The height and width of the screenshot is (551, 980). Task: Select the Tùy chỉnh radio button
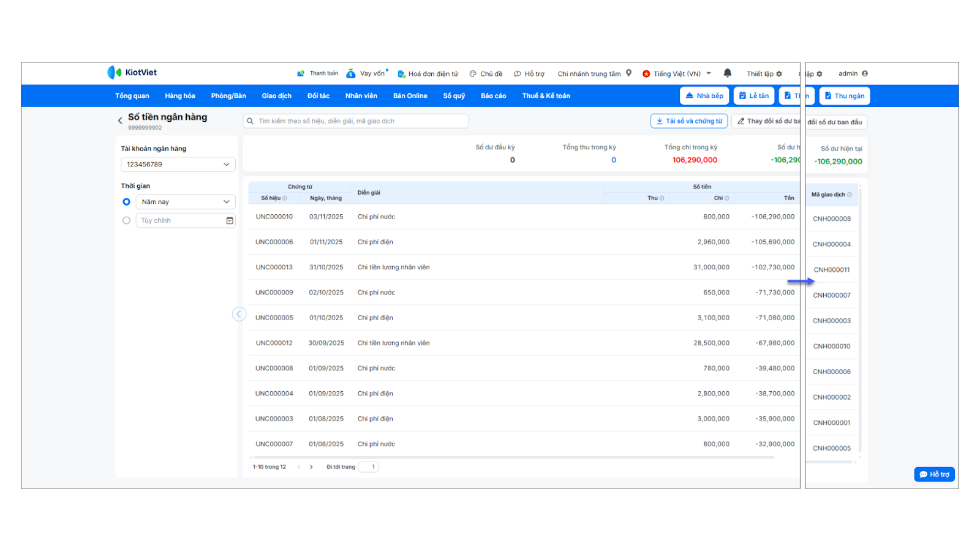126,220
